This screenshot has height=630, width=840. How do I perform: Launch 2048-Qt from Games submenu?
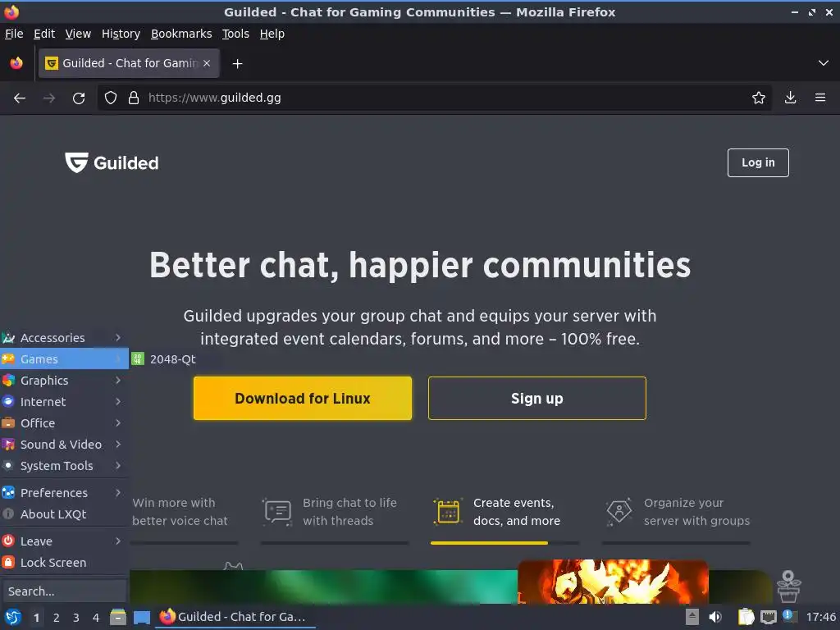point(164,359)
